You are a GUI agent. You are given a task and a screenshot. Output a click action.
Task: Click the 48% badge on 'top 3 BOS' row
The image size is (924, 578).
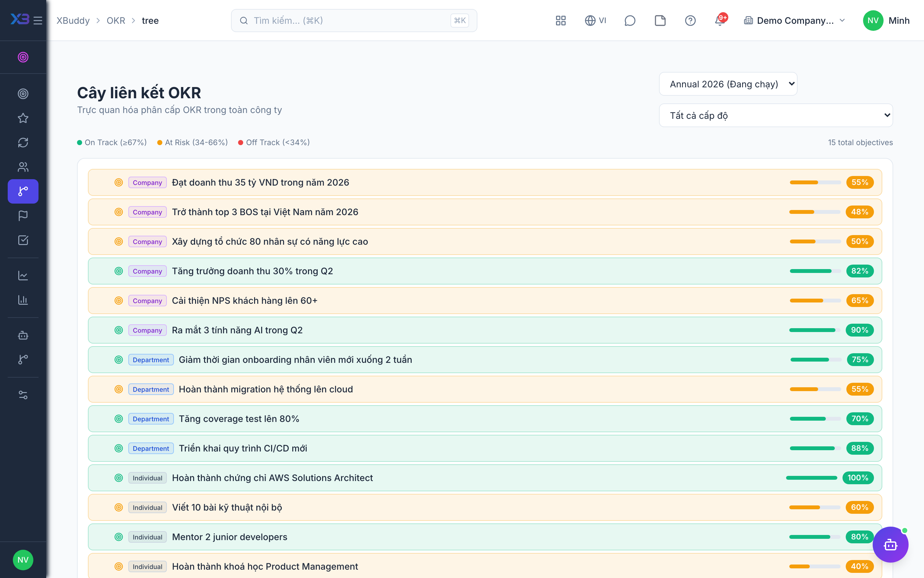coord(860,212)
